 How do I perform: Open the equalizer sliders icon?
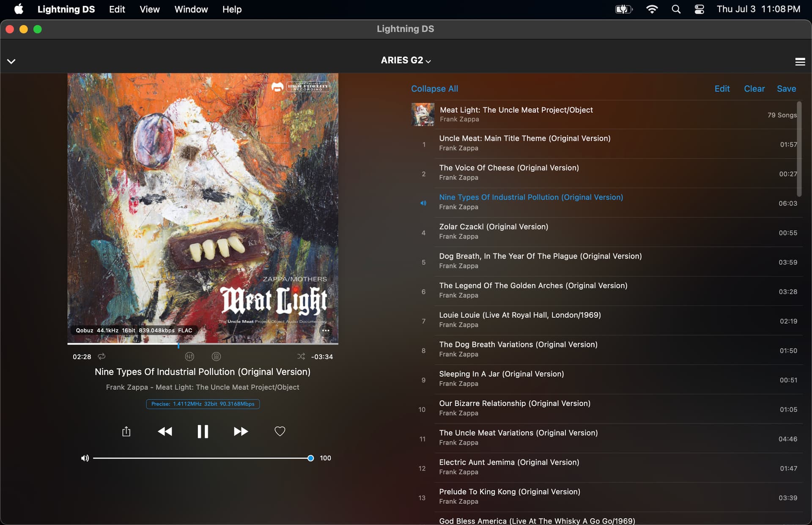189,357
